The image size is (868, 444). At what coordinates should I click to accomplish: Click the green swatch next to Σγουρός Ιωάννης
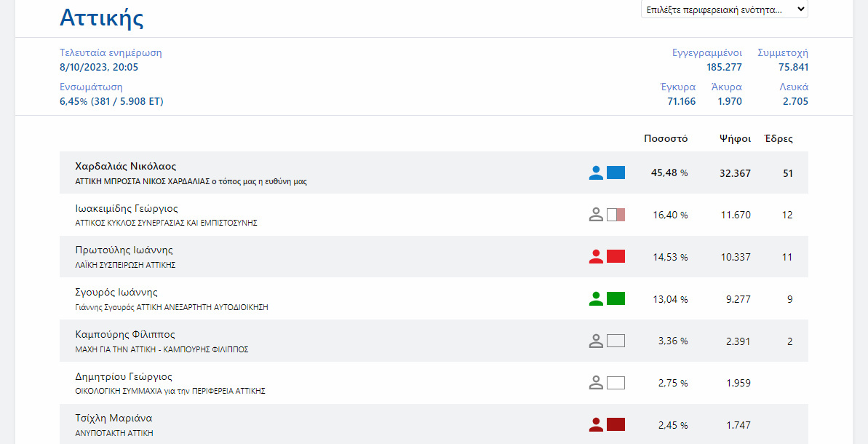click(x=616, y=298)
